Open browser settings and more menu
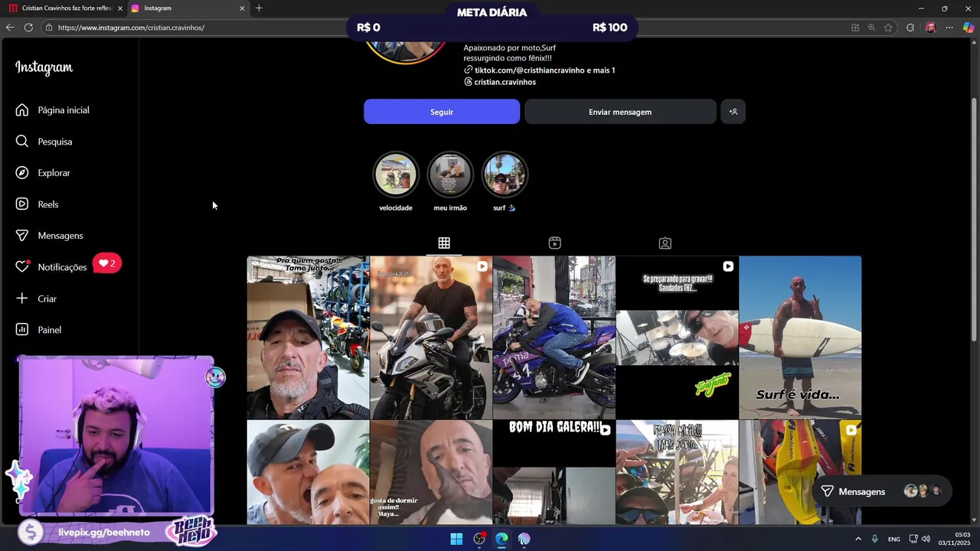The image size is (980, 551). (x=949, y=28)
